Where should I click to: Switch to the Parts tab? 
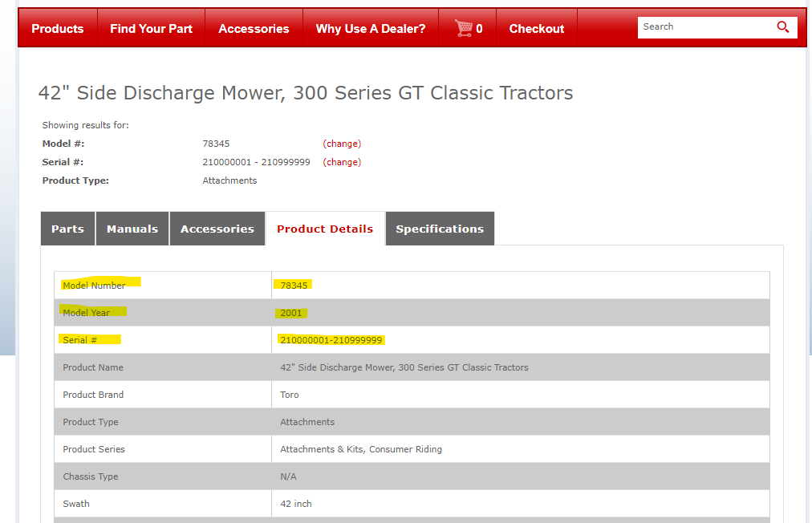[x=67, y=229]
